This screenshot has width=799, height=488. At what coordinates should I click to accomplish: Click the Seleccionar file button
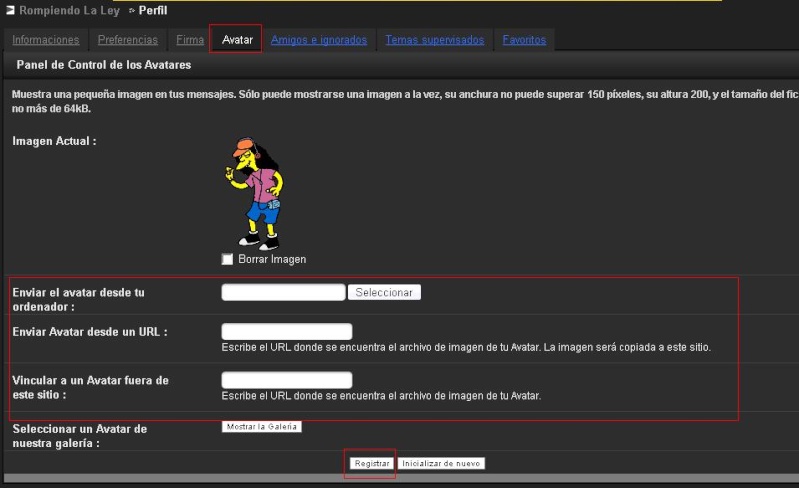click(x=384, y=292)
